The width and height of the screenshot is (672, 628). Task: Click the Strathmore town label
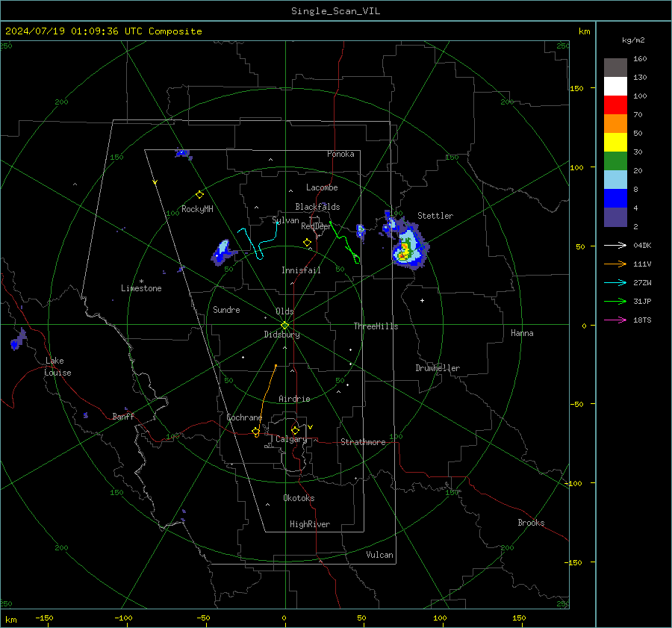pyautogui.click(x=363, y=442)
